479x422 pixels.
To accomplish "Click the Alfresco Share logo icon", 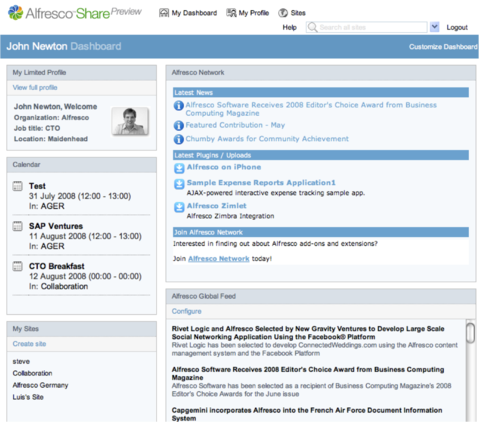I will tap(16, 13).
